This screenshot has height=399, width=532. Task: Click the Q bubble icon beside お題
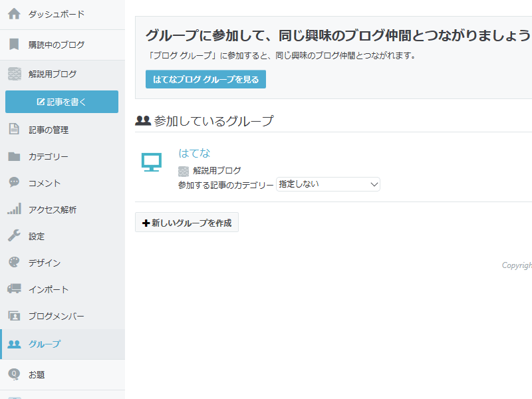pyautogui.click(x=14, y=374)
